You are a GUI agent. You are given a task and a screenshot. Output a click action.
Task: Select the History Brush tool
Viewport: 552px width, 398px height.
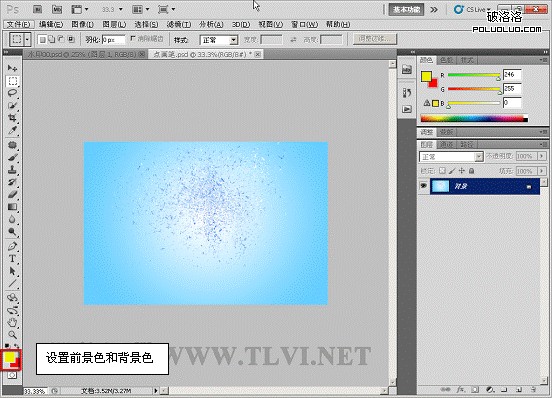(12, 182)
